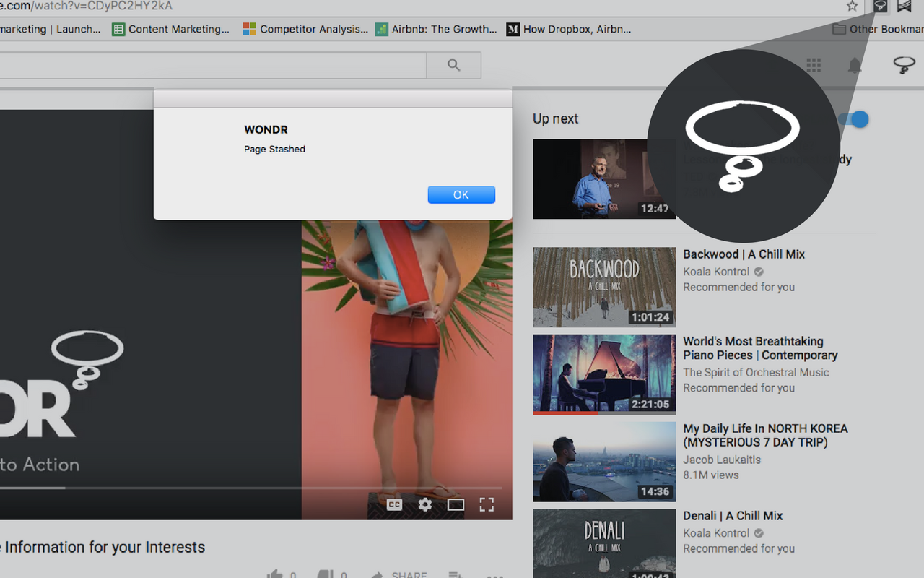Open the 'How Dropbox, Airbn...' bookmark

point(569,29)
